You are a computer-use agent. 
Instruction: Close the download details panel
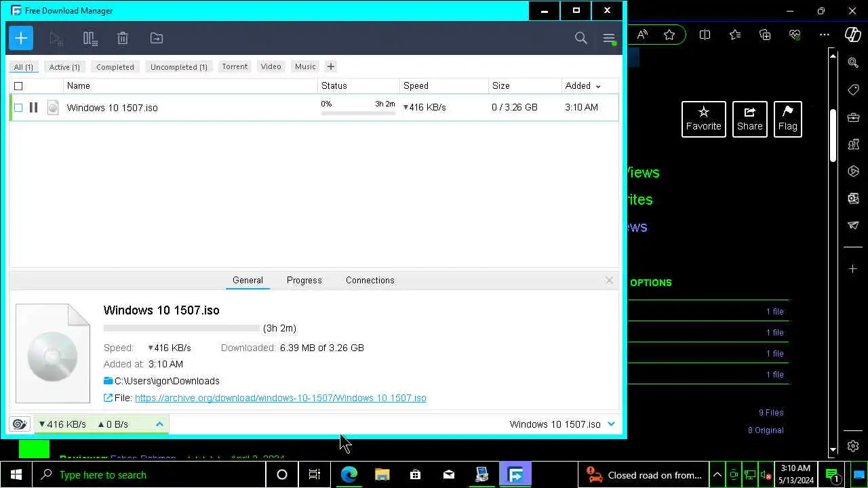(609, 280)
